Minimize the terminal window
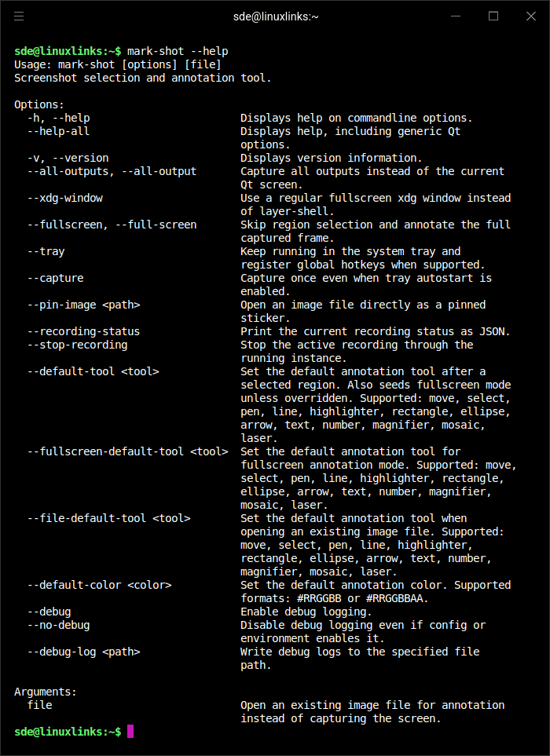Screen dimensions: 550x756 pos(456,16)
